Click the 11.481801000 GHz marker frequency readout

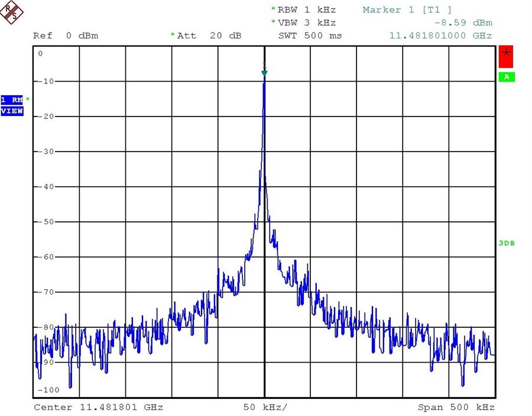pos(440,36)
